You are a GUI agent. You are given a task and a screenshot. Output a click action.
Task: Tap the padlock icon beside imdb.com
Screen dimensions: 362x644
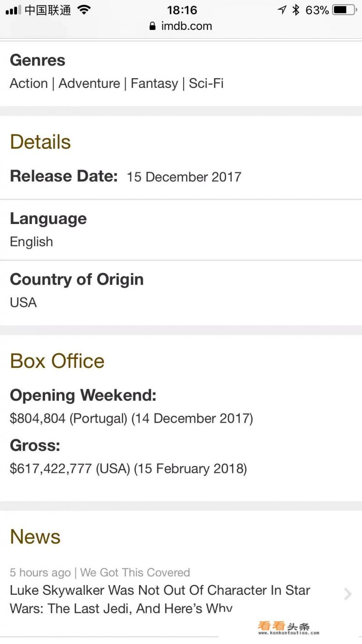pyautogui.click(x=153, y=26)
